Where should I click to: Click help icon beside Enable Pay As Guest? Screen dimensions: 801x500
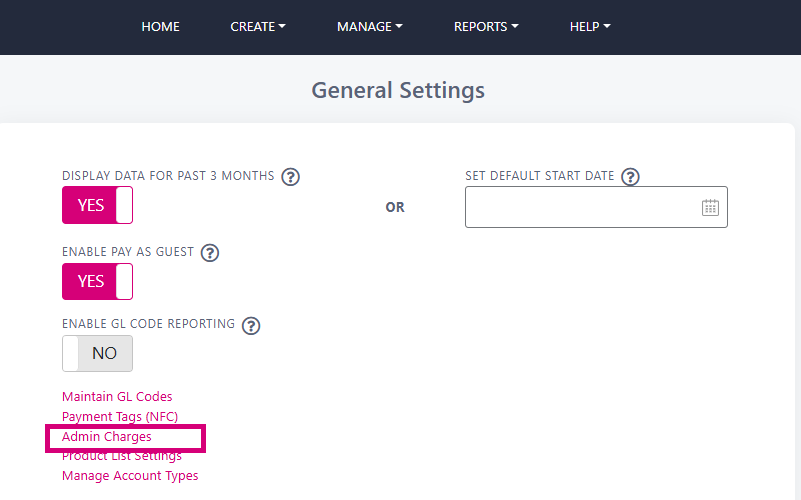[209, 253]
